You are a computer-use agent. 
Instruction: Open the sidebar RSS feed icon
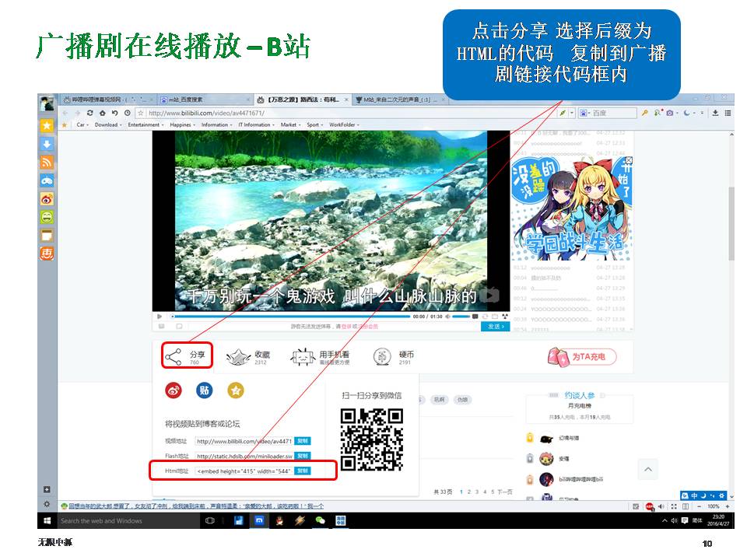[47, 163]
